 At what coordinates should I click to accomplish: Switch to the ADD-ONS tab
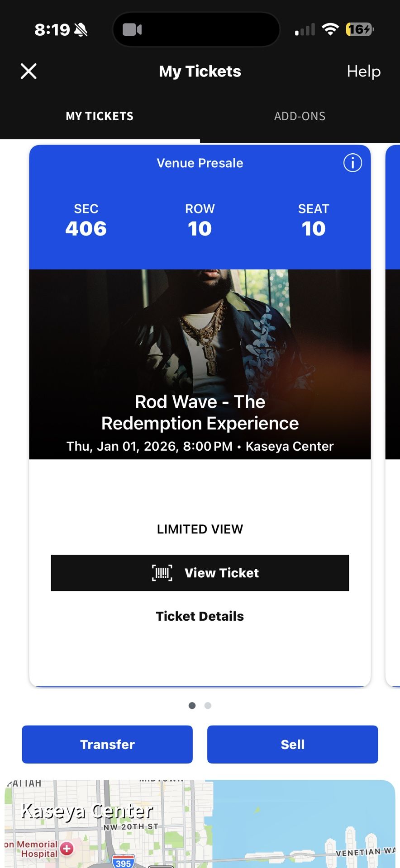300,116
